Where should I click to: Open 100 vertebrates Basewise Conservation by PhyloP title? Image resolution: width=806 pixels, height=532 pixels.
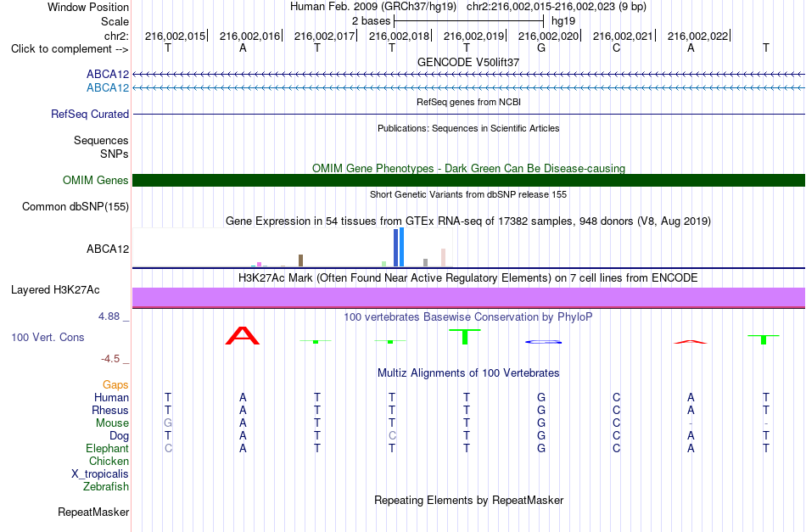pos(468,317)
